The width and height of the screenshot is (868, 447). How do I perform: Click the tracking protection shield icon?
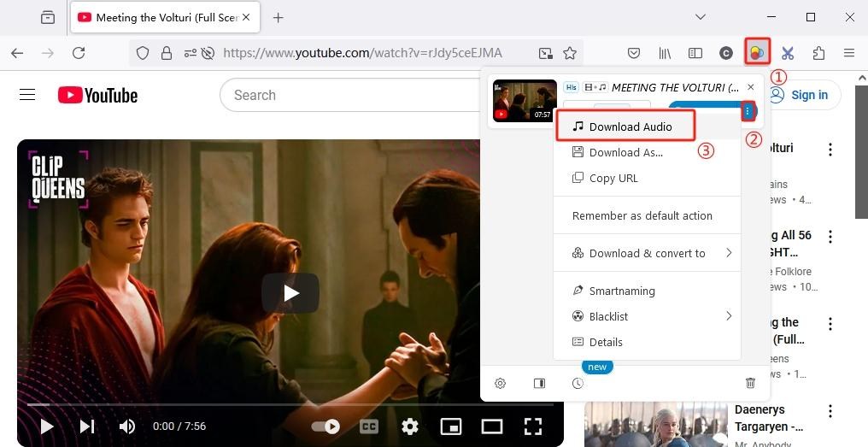[143, 53]
